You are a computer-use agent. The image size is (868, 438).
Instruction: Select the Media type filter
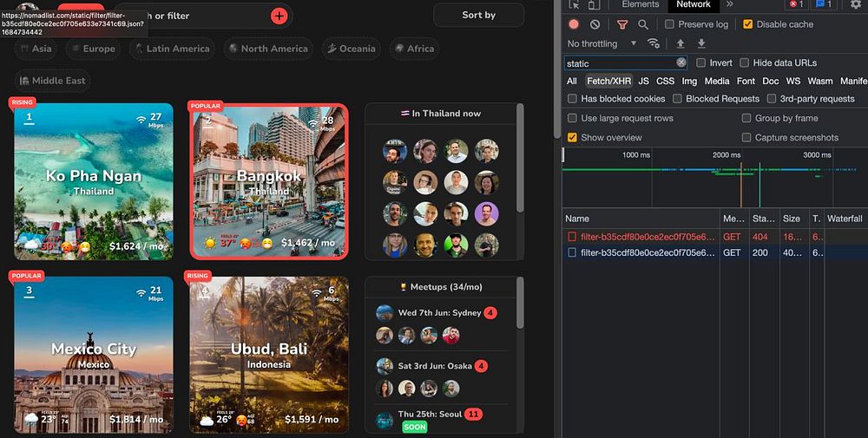coord(717,82)
